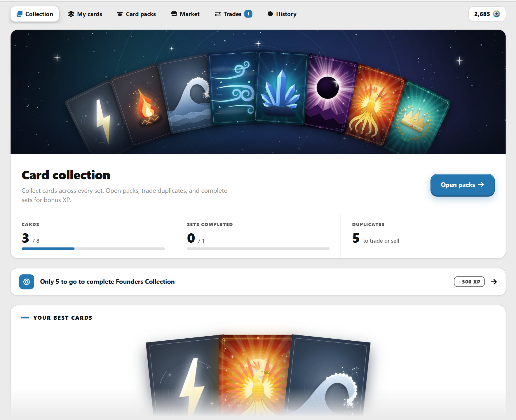This screenshot has height=420, width=516.
Task: Click the Cards 3/8 progress bar
Action: 93,249
